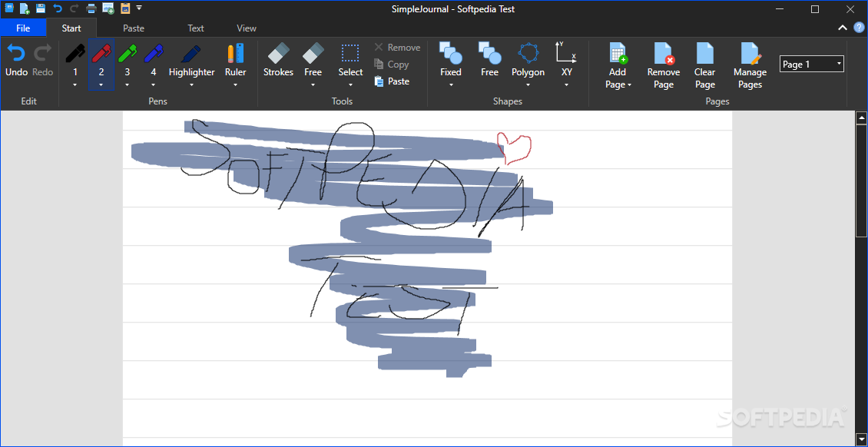Select blue pen 4
This screenshot has width=868, height=447.
coord(154,60)
